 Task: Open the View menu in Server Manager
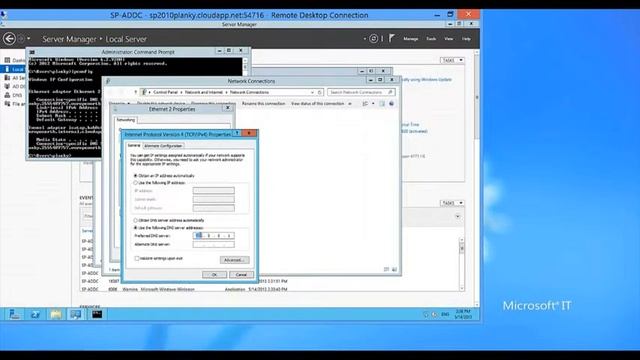point(449,39)
